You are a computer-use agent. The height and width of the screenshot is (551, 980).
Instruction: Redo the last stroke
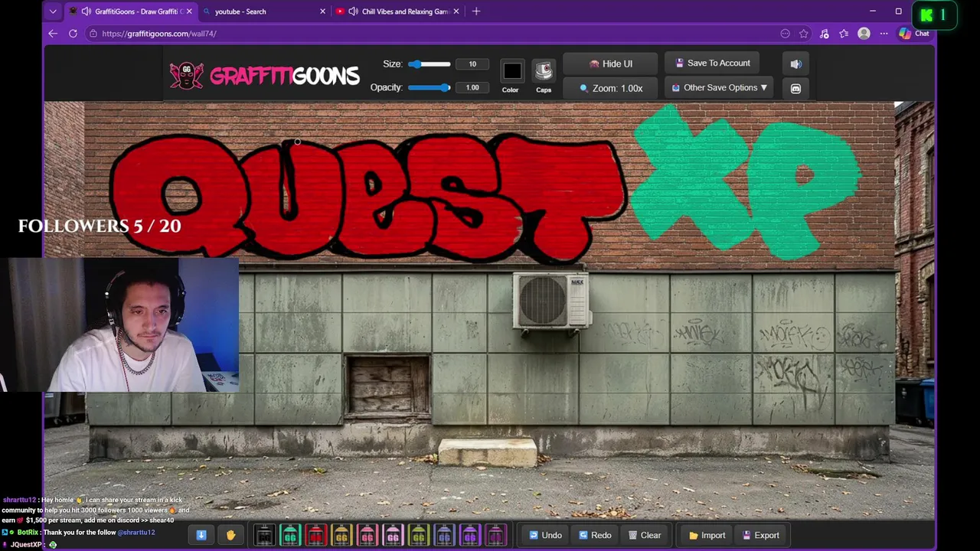(x=595, y=535)
